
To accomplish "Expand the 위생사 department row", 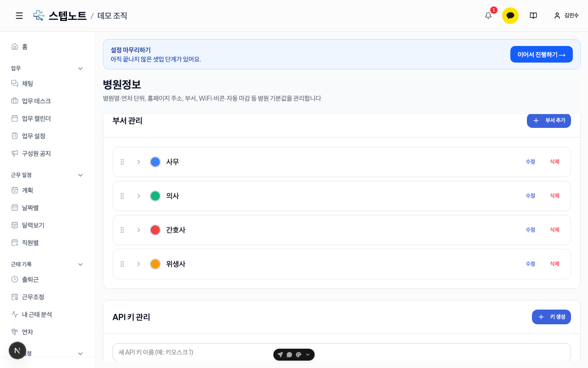I will 139,264.
